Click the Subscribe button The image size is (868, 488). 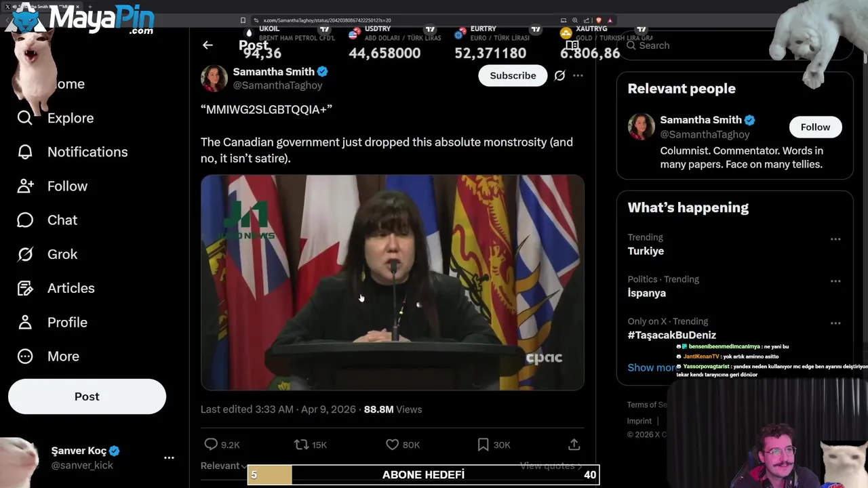pos(513,75)
